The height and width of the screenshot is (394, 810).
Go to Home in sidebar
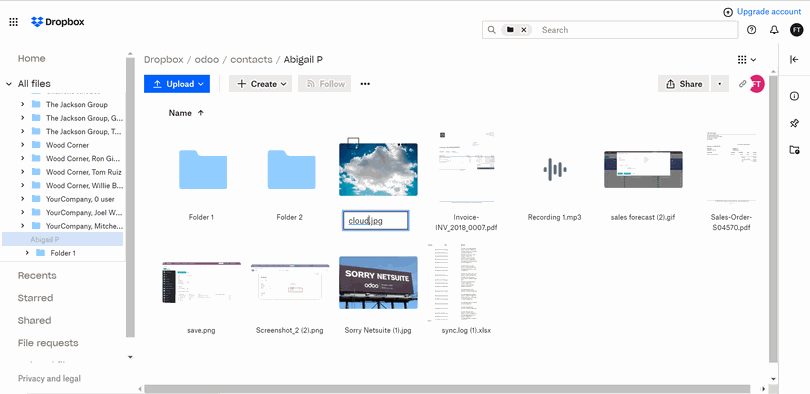pyautogui.click(x=32, y=58)
